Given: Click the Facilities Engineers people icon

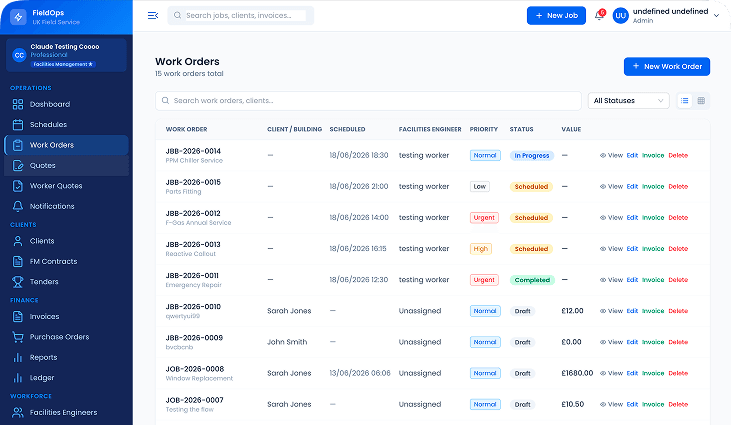Looking at the screenshot, I should coord(18,412).
